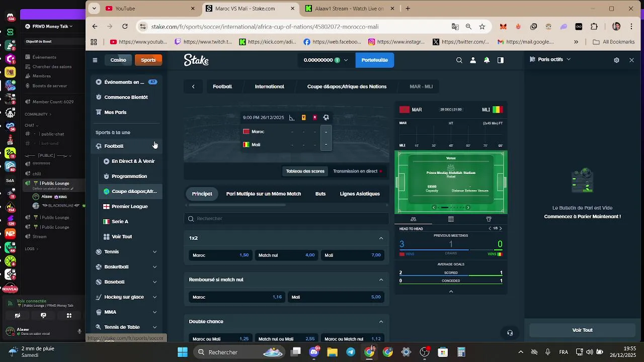Screen dimensions: 644x362
Task: Switch to Sports mode
Action: [148, 60]
